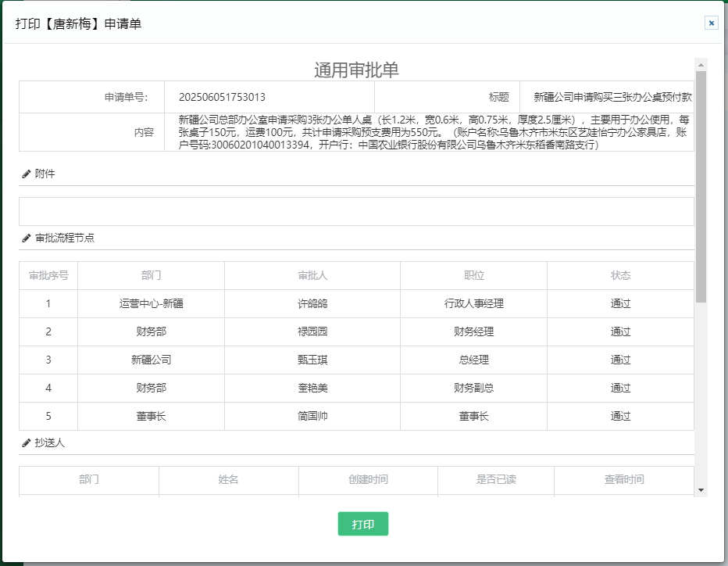Click the vertical scrollbar thumb
The height and width of the screenshot is (566, 728).
(701, 188)
